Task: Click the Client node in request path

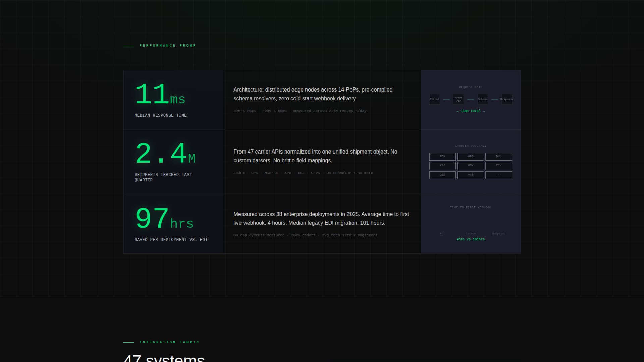Action: [434, 99]
